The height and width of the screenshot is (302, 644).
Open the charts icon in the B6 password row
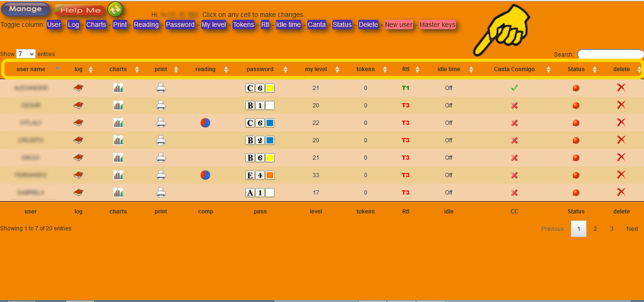[x=118, y=158]
